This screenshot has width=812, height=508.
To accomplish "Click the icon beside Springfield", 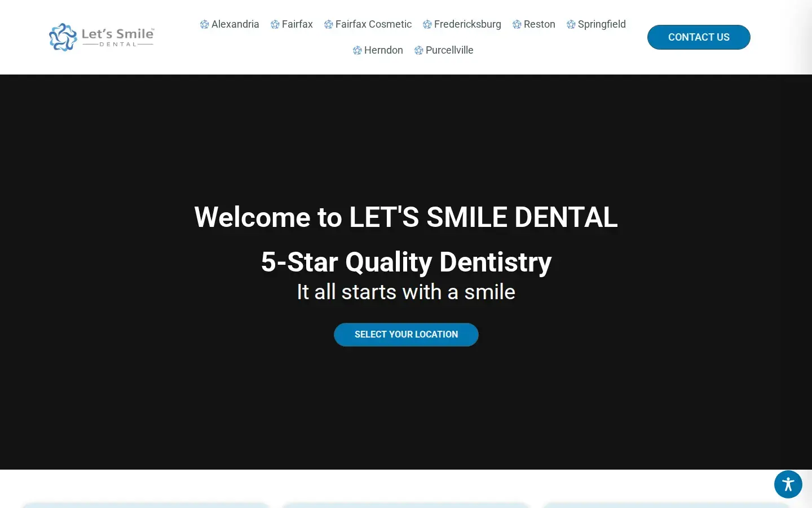I will click(571, 24).
